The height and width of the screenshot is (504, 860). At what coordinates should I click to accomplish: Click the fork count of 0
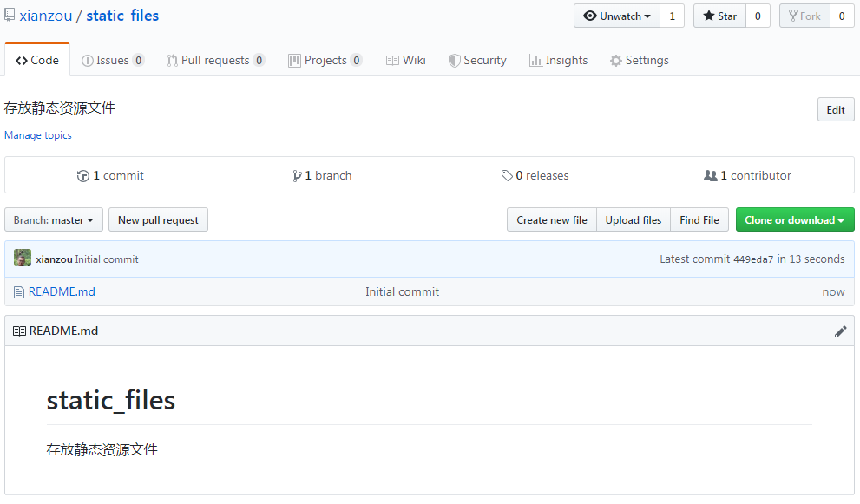pos(842,16)
